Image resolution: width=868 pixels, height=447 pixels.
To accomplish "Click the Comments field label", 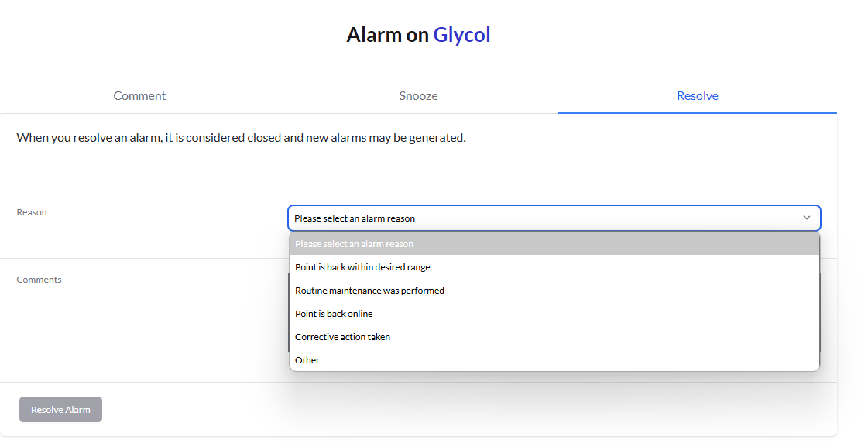I will tap(39, 280).
